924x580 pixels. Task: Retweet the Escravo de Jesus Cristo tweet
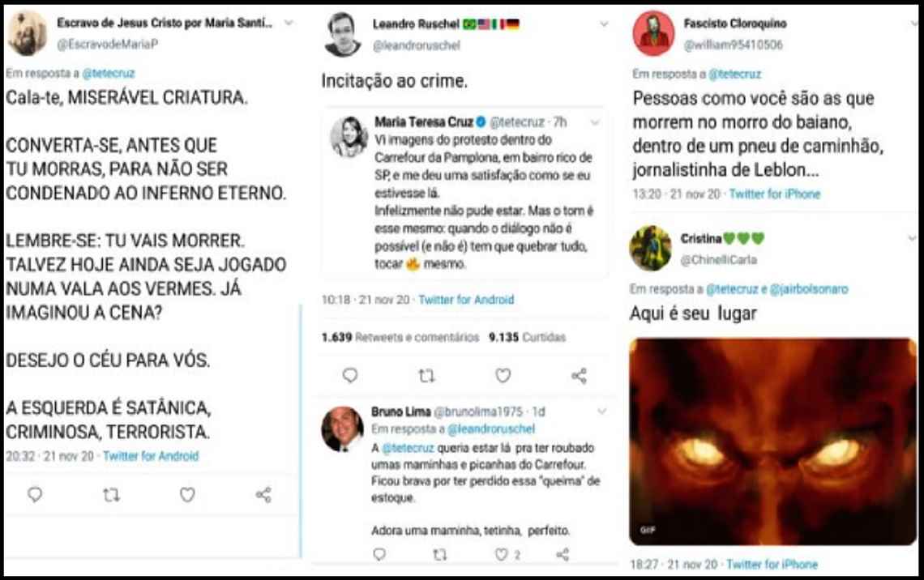click(111, 495)
